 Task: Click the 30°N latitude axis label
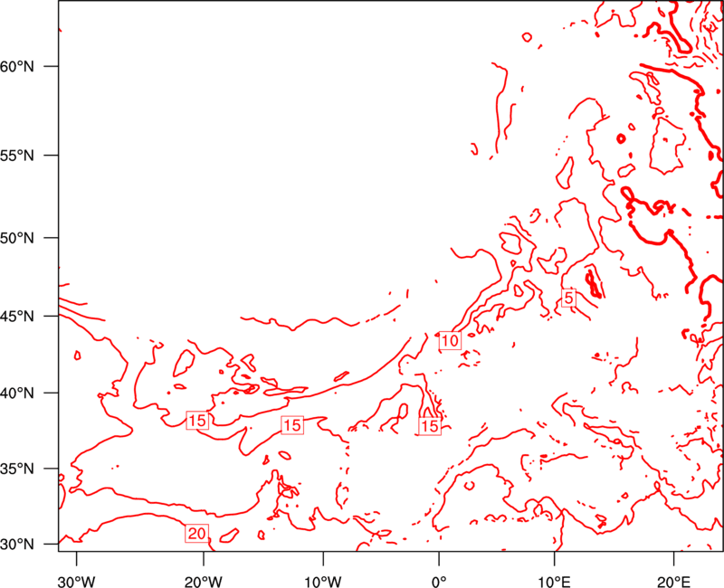point(17,545)
